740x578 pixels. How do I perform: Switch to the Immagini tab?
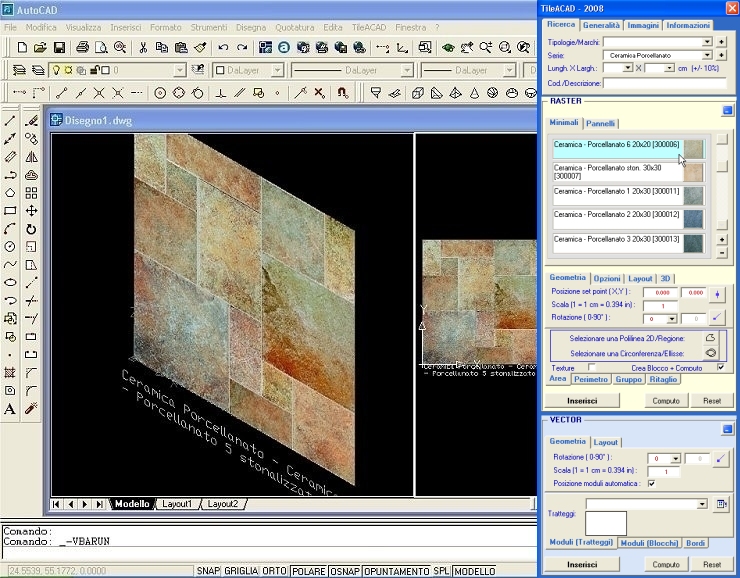(x=643, y=25)
